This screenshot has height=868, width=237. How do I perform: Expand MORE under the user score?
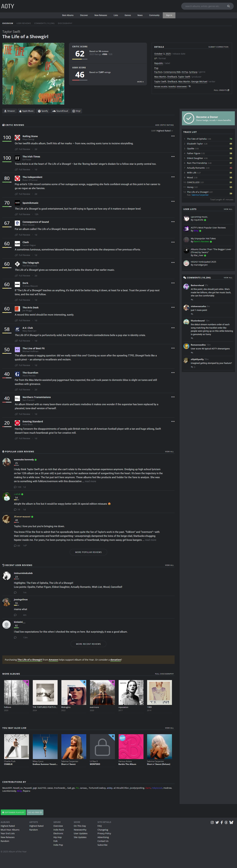[140, 81]
